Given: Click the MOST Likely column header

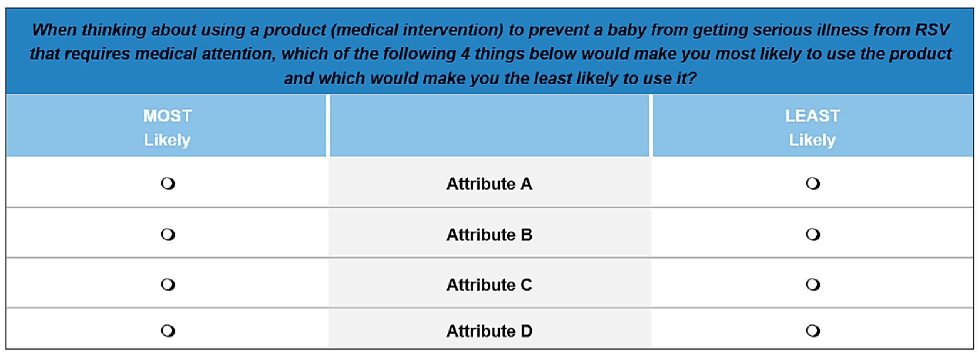Looking at the screenshot, I should 166,127.
